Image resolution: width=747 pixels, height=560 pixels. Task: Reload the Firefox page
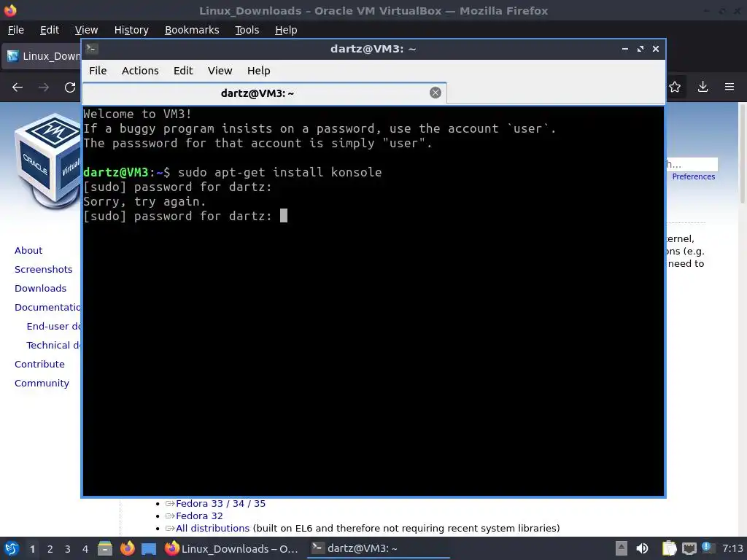point(70,87)
